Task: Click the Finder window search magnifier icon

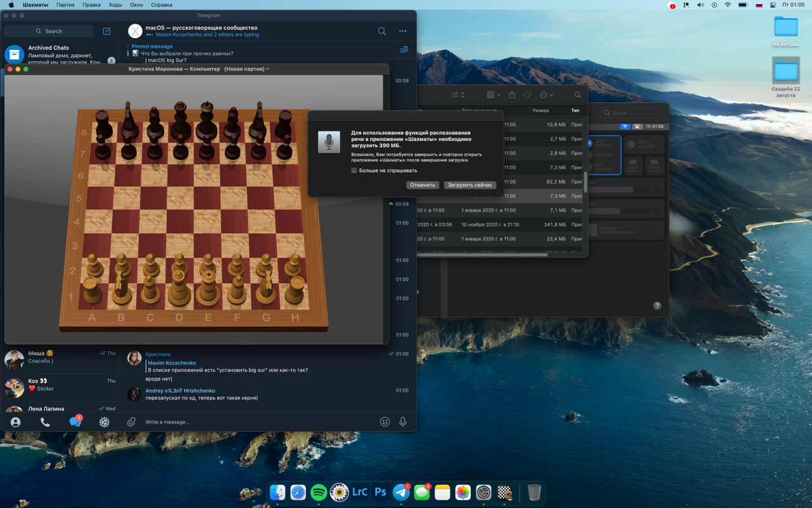Action: click(577, 95)
